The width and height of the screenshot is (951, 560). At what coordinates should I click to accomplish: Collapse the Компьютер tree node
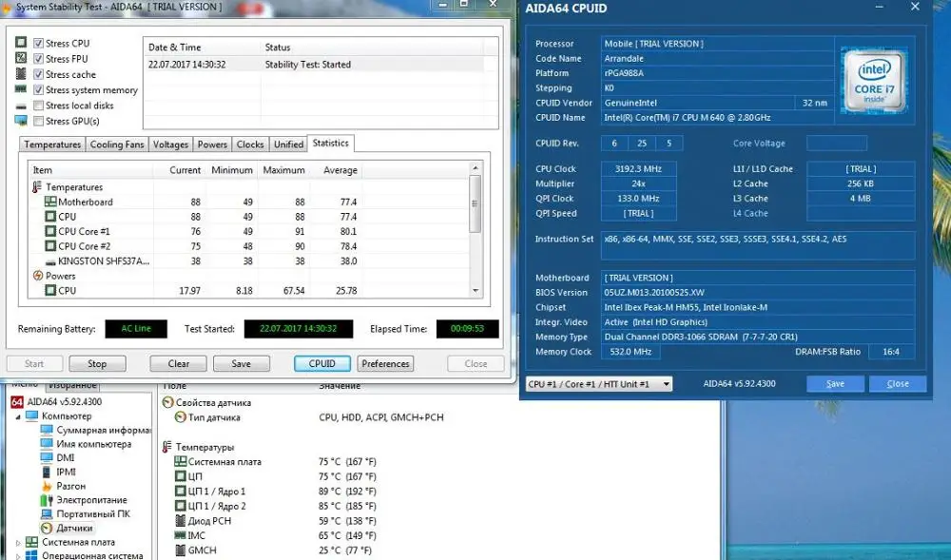coord(18,417)
